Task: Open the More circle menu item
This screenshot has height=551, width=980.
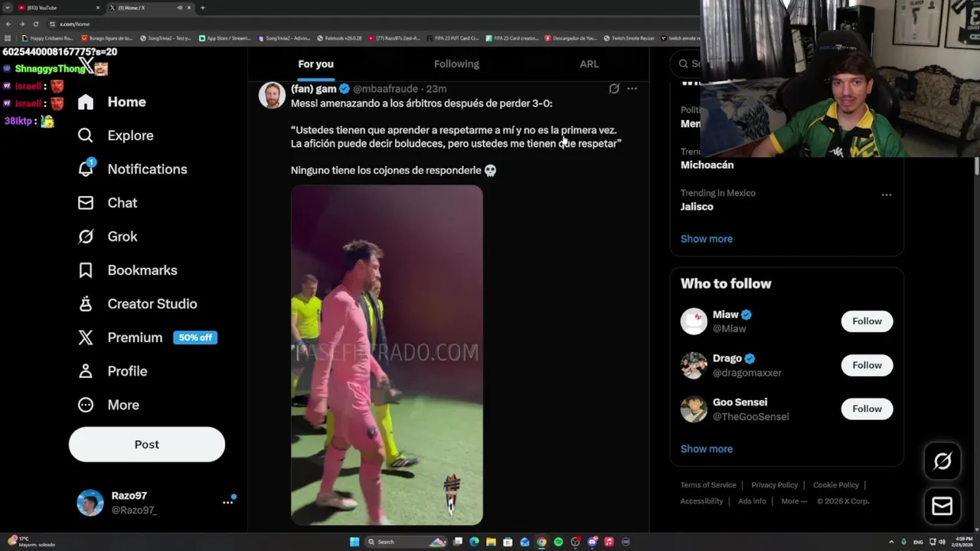Action: pos(108,405)
